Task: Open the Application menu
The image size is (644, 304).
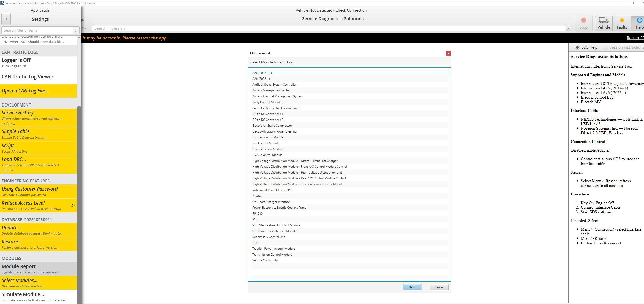Action: coord(40,10)
